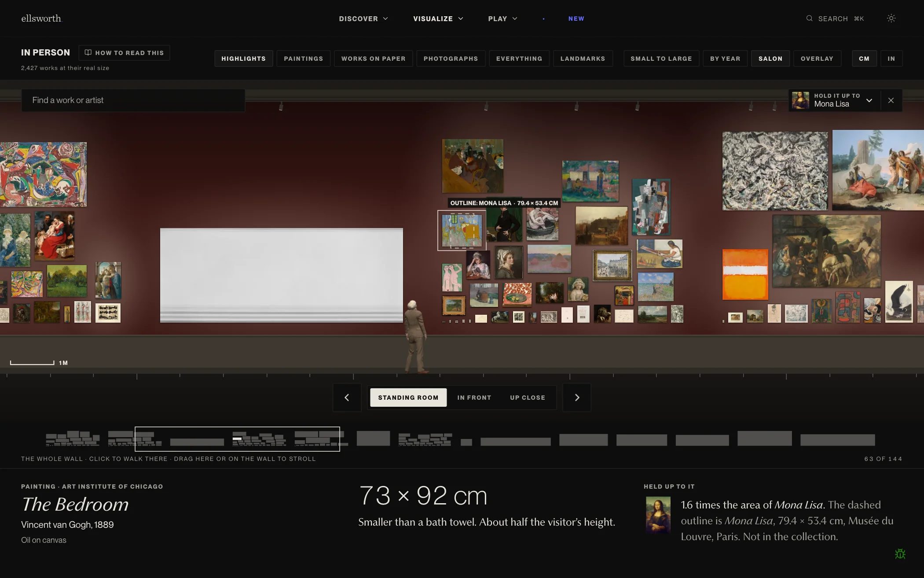Choose In Front view distance
Image resolution: width=924 pixels, height=578 pixels.
pos(474,398)
